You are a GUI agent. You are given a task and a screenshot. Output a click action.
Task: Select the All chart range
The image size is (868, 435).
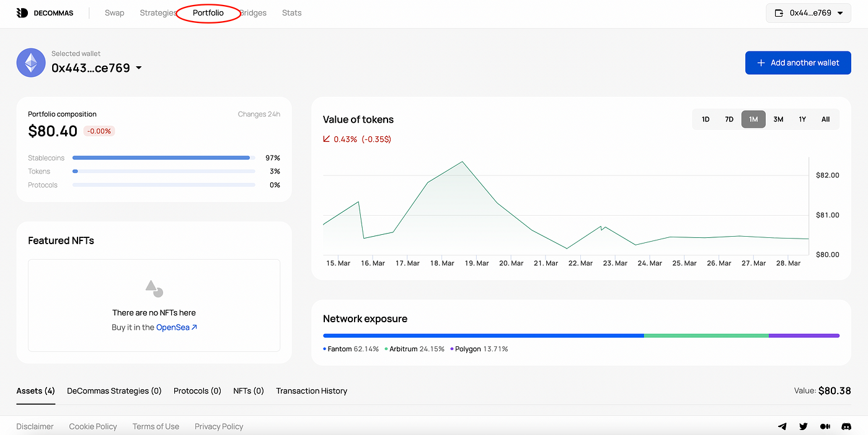[x=826, y=120]
